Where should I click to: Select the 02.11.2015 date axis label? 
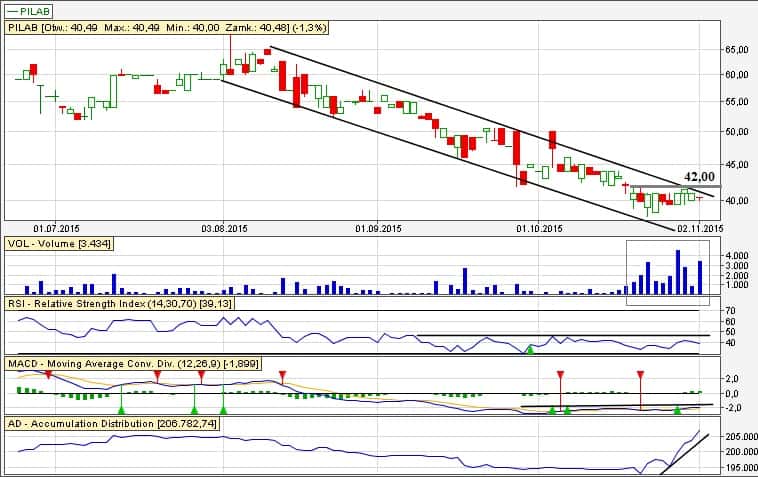tap(699, 227)
